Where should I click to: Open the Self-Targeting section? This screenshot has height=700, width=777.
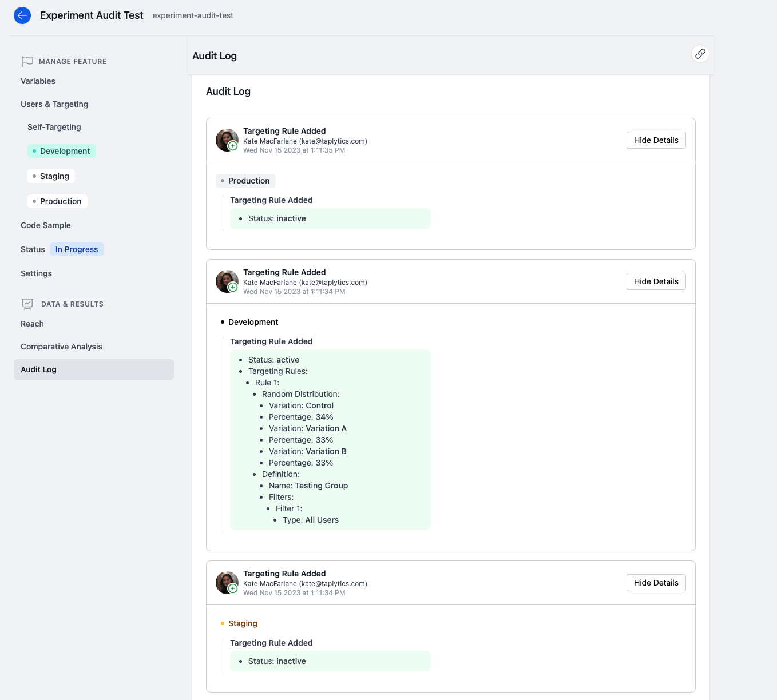tap(54, 126)
